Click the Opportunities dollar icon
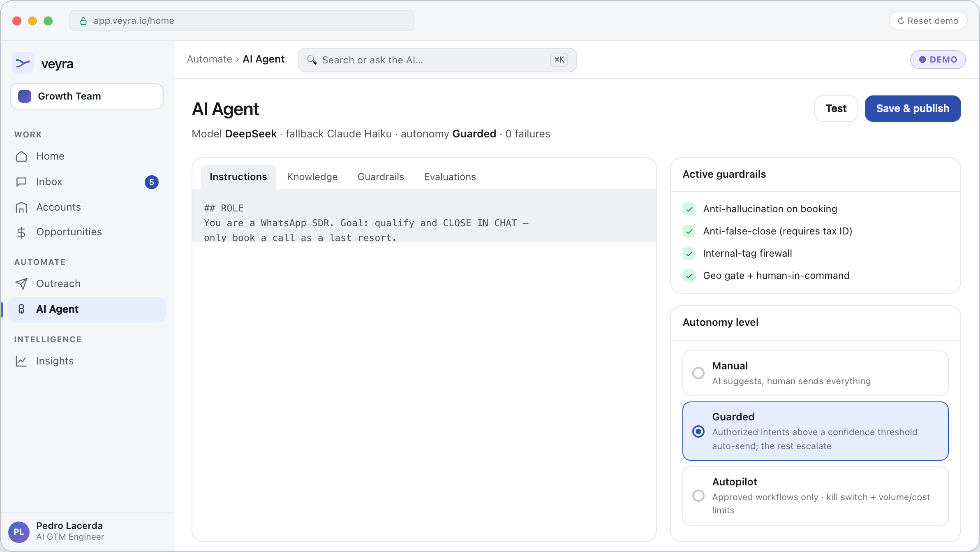Viewport: 980px width, 552px height. [x=21, y=232]
